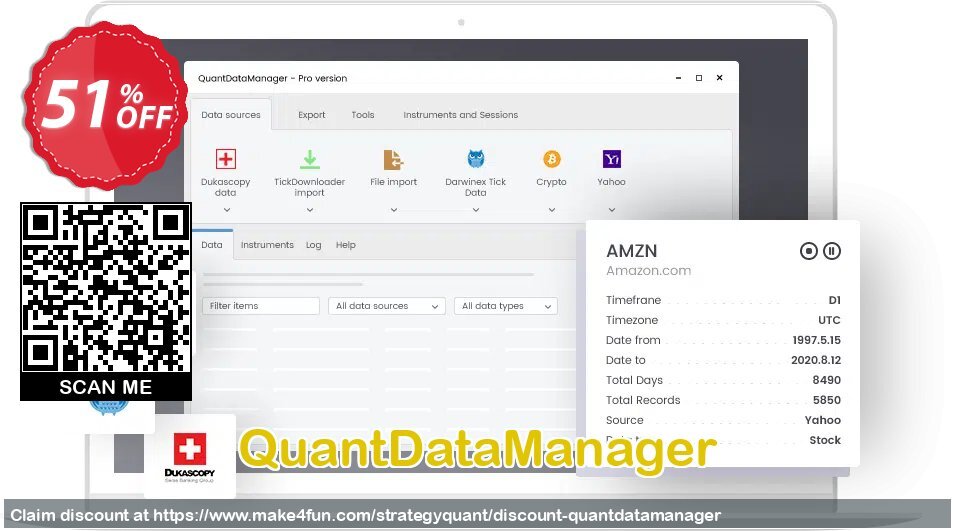The image size is (954, 531).
Task: Click the Amazon.com subtitle
Action: click(x=649, y=271)
